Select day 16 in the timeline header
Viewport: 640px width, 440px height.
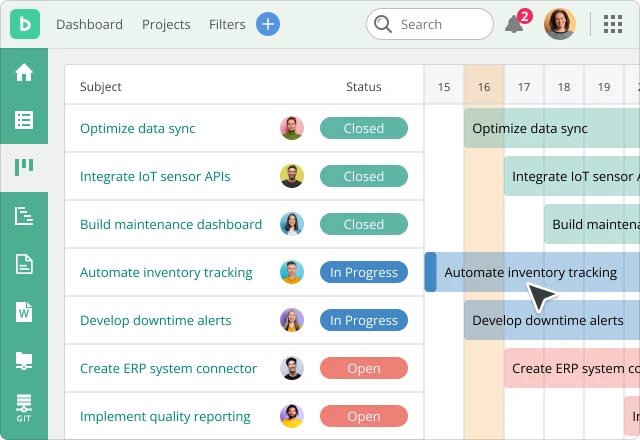pyautogui.click(x=484, y=87)
